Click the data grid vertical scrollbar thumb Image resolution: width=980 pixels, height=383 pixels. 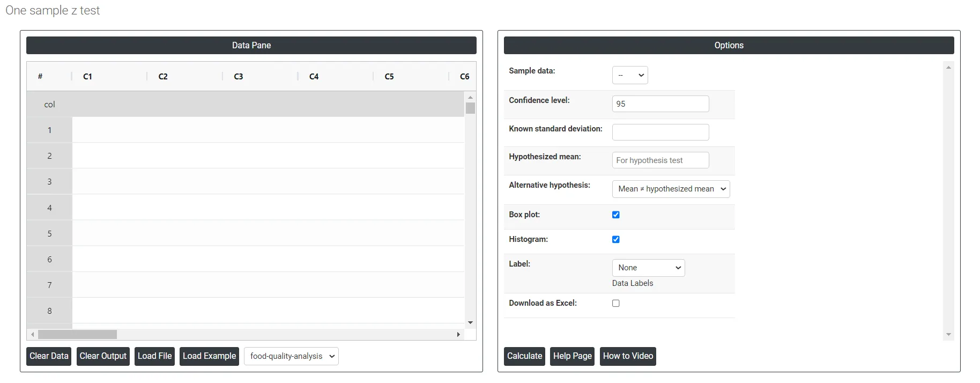point(470,108)
